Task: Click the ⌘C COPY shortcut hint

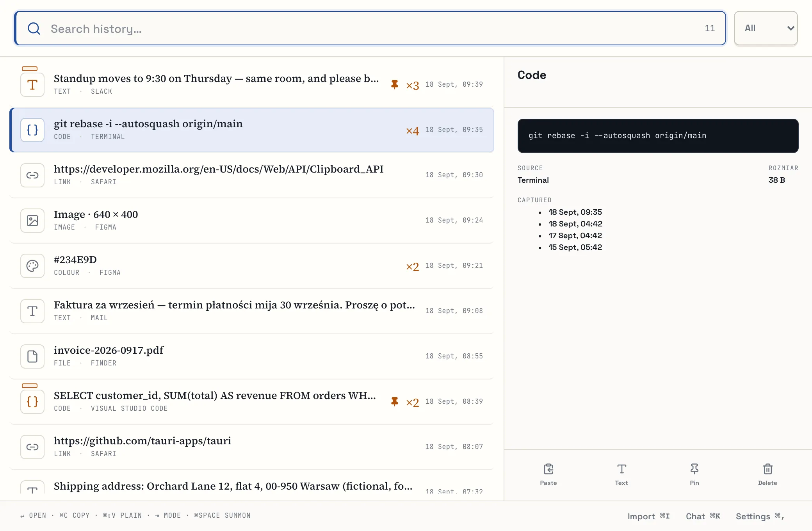Action: pyautogui.click(x=74, y=515)
